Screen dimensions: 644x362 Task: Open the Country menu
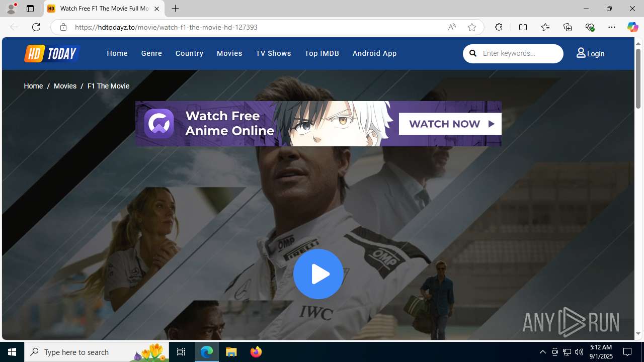click(189, 53)
